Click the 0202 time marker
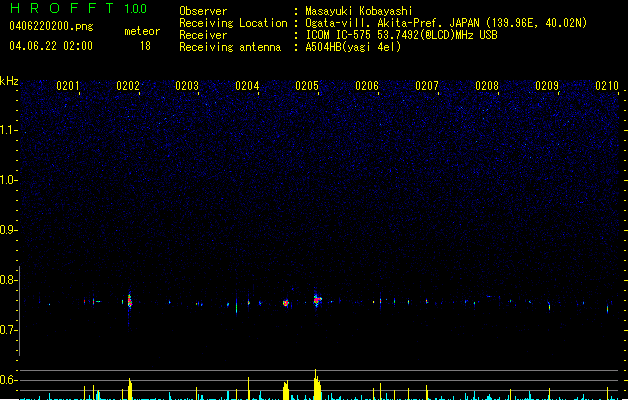The width and height of the screenshot is (629, 400). [128, 86]
